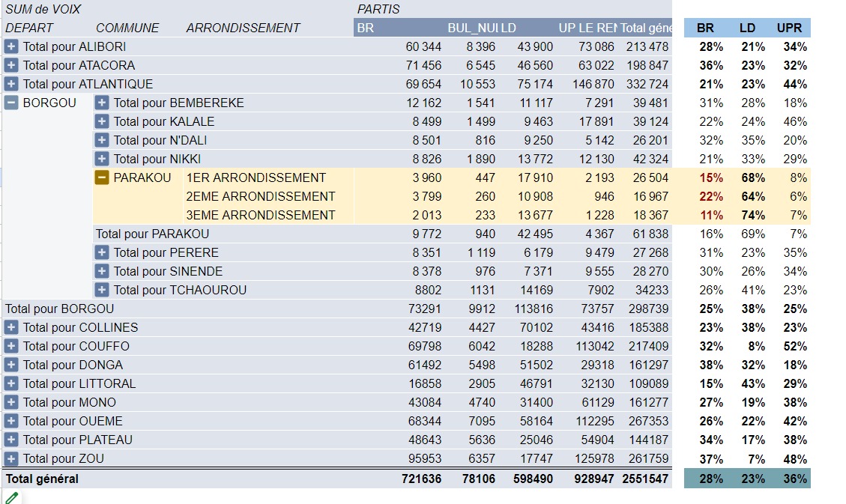Select the 48% UPR cell for ZOU
This screenshot has height=504, width=846.
795,459
